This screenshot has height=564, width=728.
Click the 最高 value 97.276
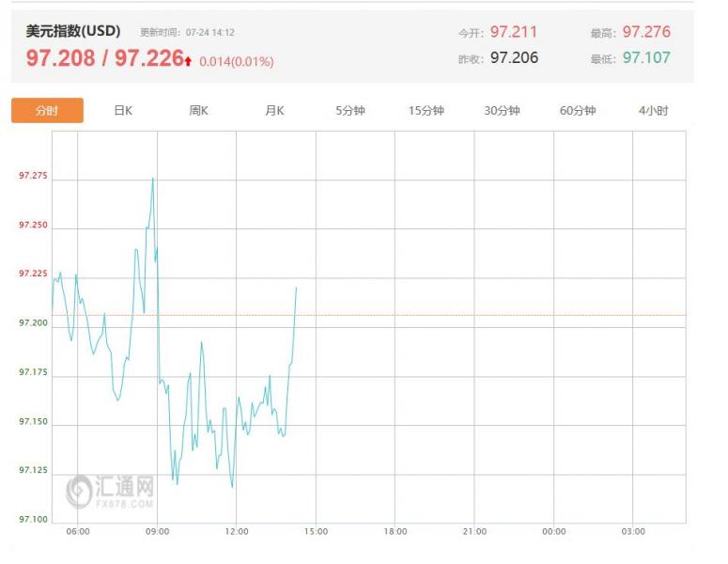646,32
